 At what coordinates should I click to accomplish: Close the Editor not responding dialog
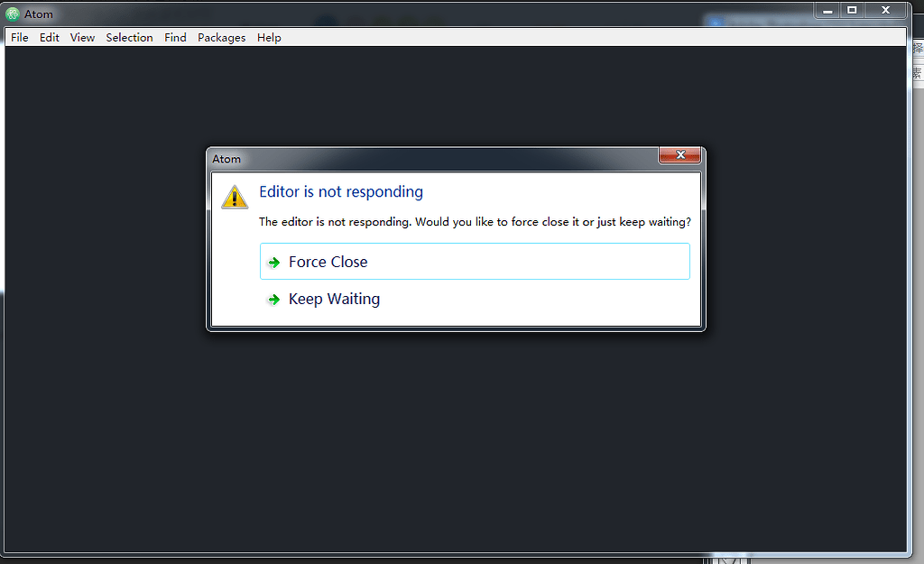[680, 155]
